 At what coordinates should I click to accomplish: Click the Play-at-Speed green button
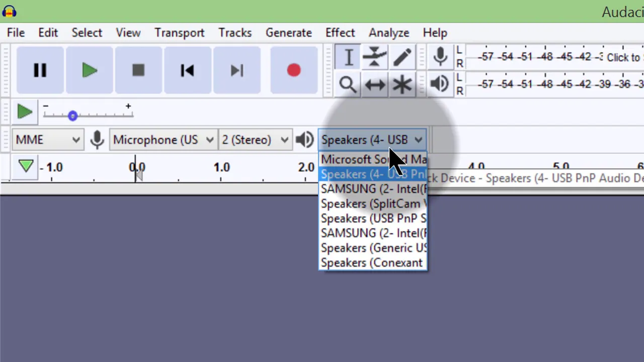pos(25,112)
